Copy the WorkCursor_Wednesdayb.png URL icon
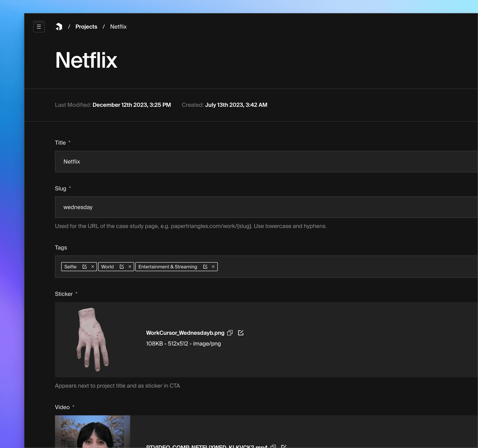 coord(230,333)
